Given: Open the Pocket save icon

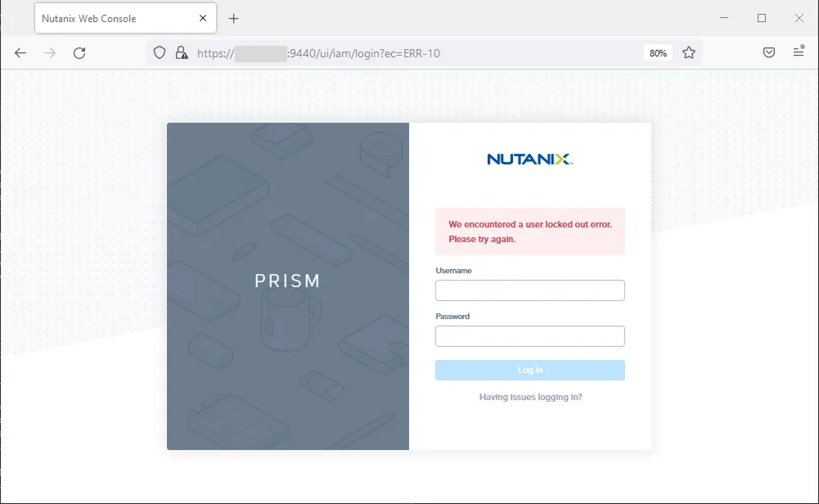Looking at the screenshot, I should click(x=769, y=52).
